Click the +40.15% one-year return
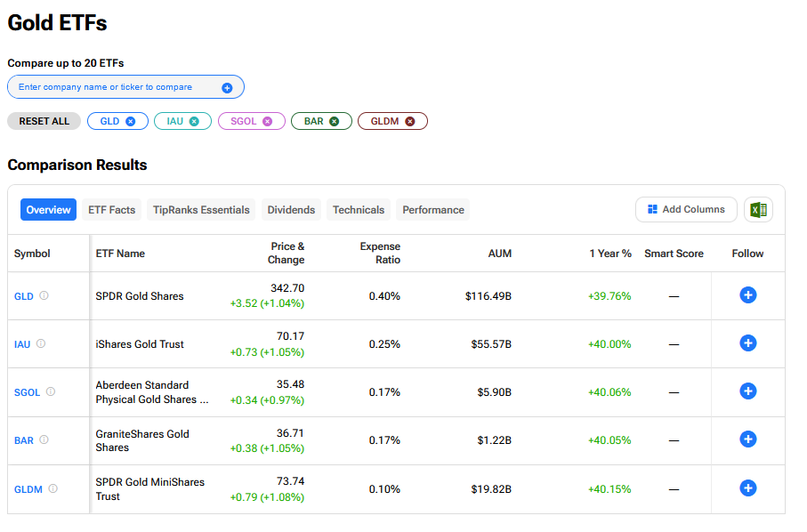807x532 pixels. pos(609,489)
